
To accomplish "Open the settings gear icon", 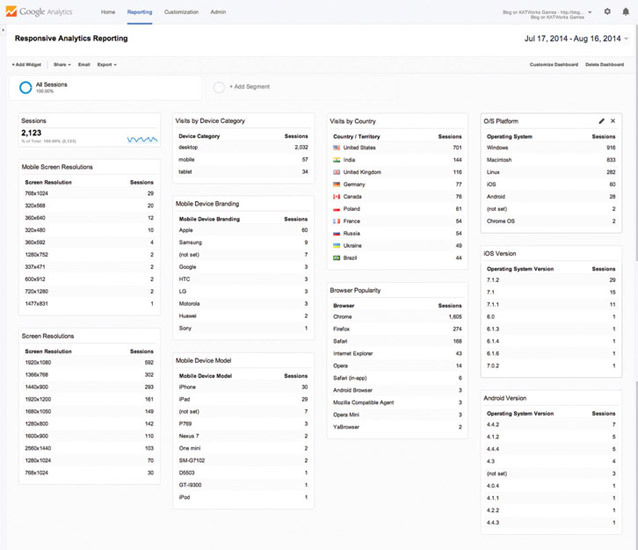I will pyautogui.click(x=607, y=11).
